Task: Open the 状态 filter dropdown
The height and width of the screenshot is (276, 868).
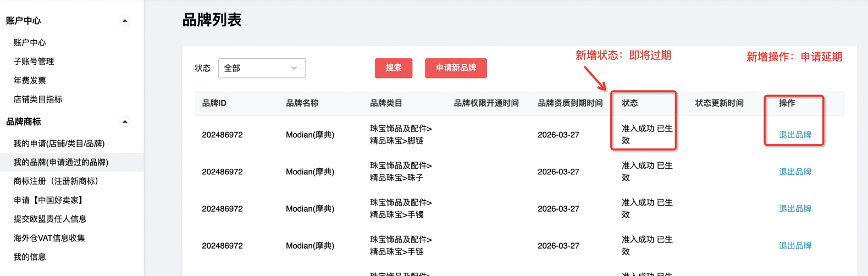Action: coord(262,68)
